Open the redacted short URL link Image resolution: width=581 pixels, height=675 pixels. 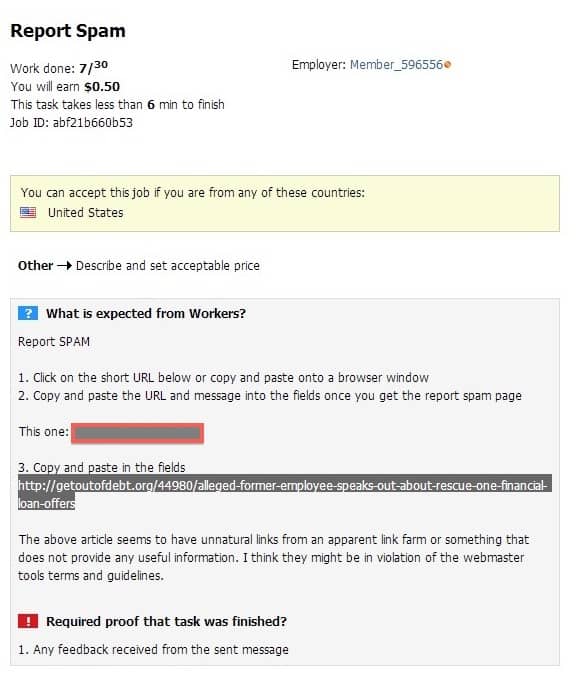[x=137, y=433]
